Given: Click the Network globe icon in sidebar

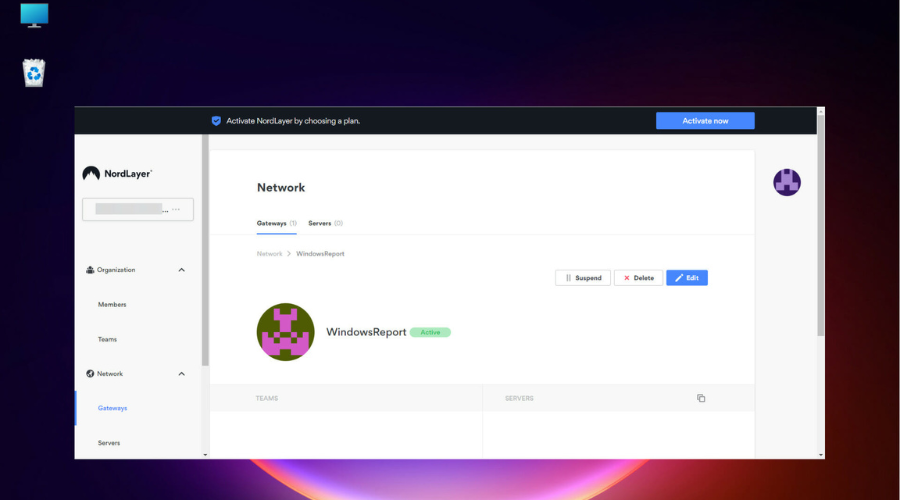Looking at the screenshot, I should tap(90, 374).
